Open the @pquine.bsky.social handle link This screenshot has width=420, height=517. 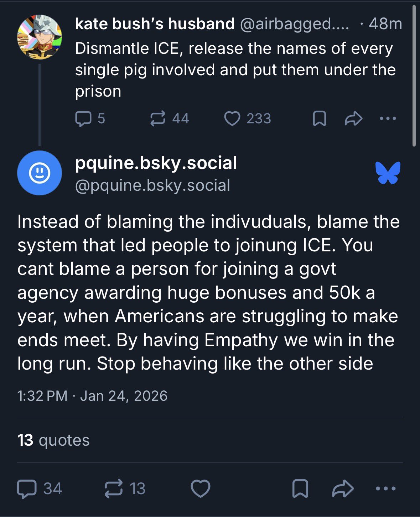click(152, 185)
